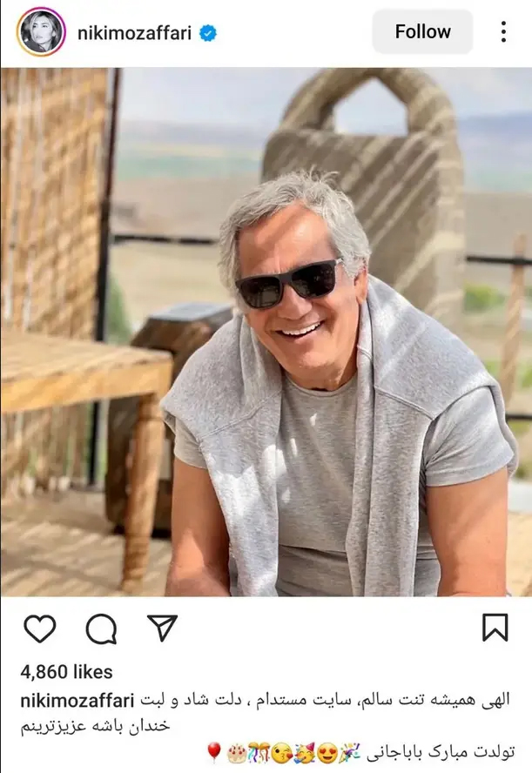Viewport: 532px width, 773px height.
Task: Click the birthday cake emoji in caption
Action: 235,751
